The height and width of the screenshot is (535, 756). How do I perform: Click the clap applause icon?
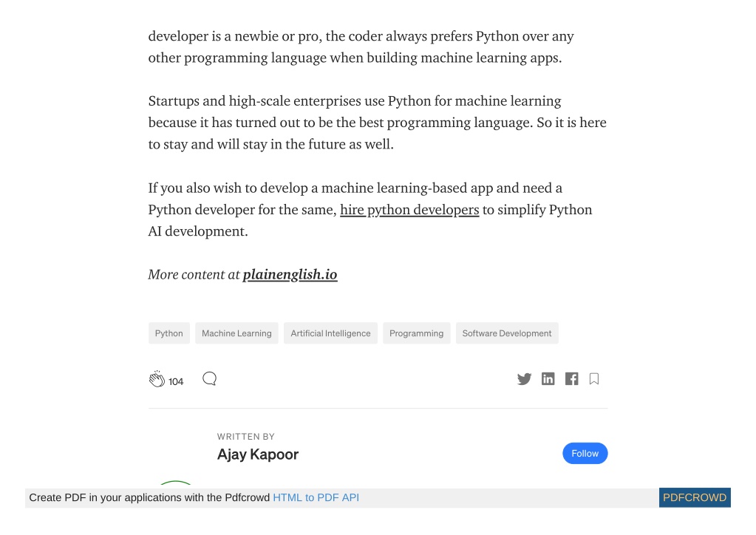click(x=157, y=379)
